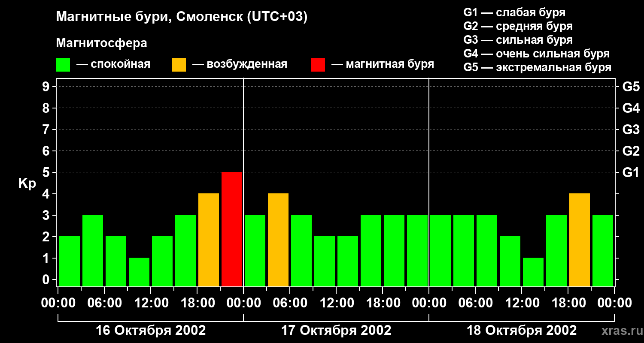Click the 'G2 — средняя буря' legend line
644x343 pixels.
[x=518, y=26]
